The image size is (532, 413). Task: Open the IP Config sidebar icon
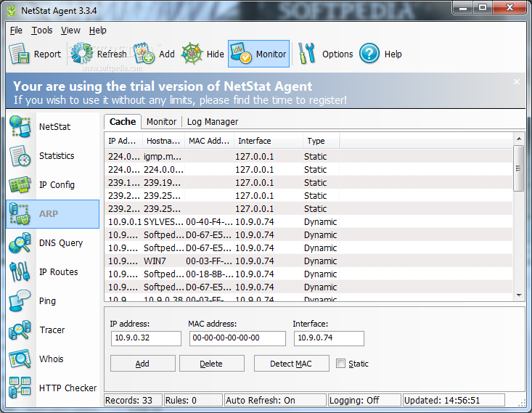20,184
